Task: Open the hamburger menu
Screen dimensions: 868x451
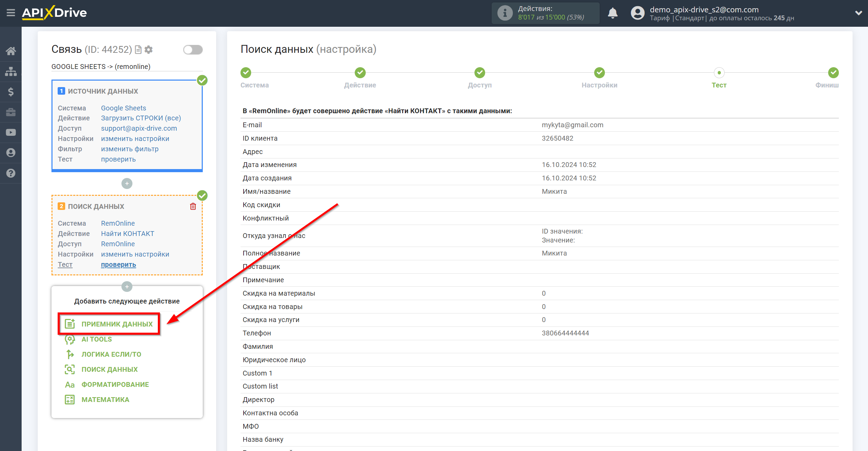Action: tap(11, 13)
